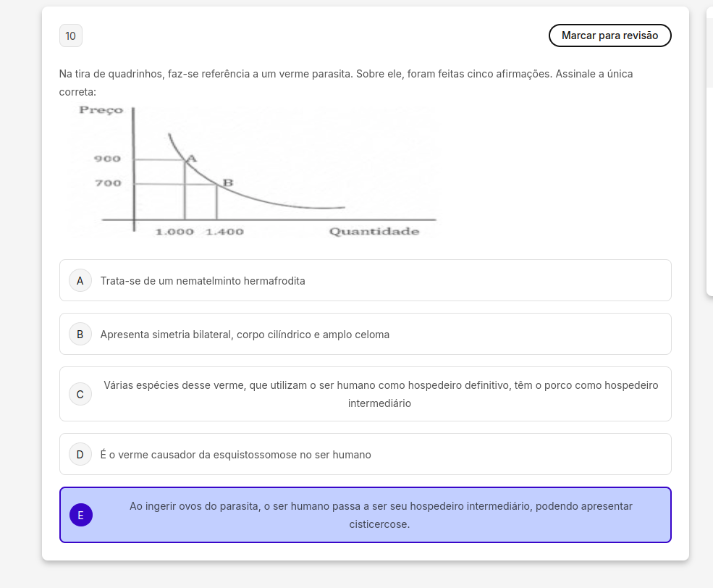Select answer about esquistossomose no ser humano

[x=235, y=455]
